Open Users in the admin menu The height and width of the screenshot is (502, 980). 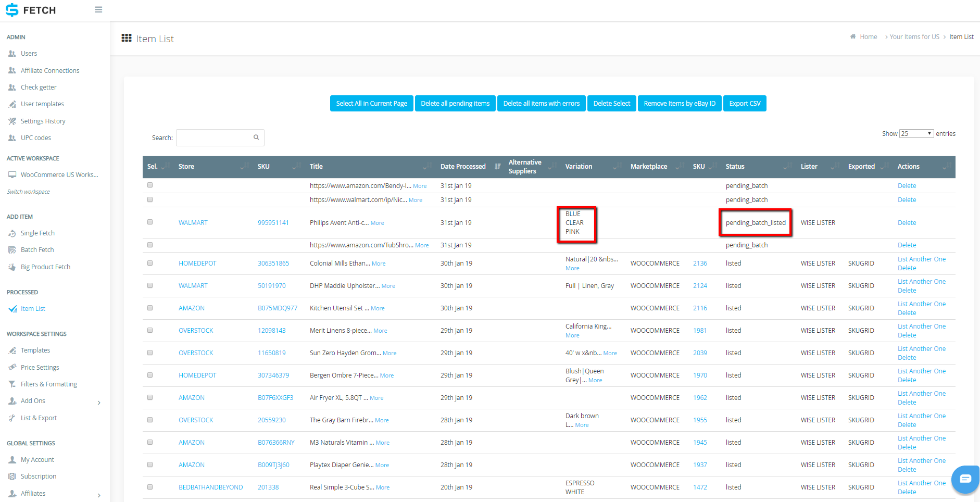pos(29,54)
